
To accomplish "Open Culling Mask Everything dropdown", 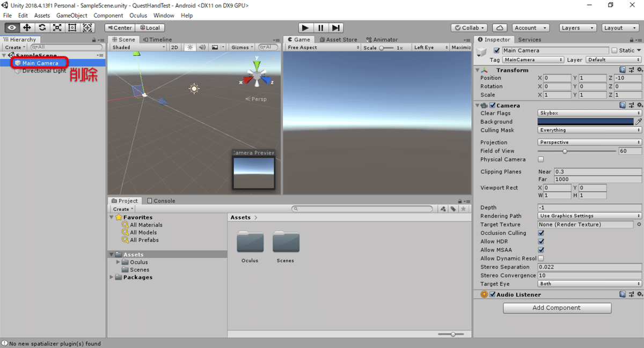I will pyautogui.click(x=590, y=130).
